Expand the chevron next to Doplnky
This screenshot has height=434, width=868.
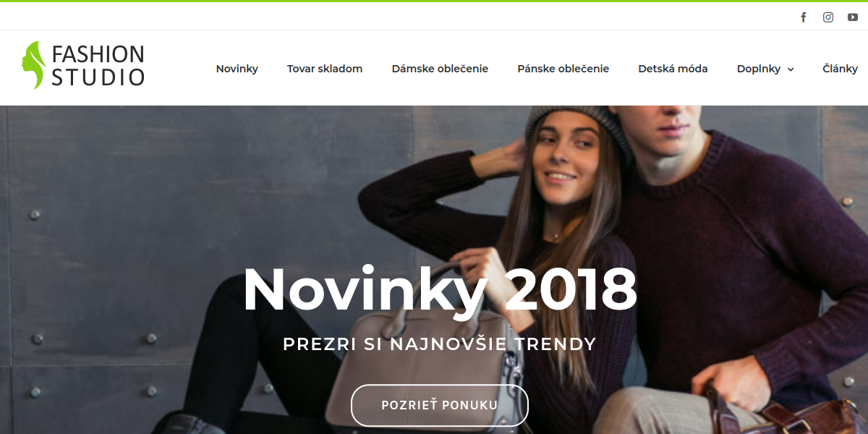click(791, 69)
